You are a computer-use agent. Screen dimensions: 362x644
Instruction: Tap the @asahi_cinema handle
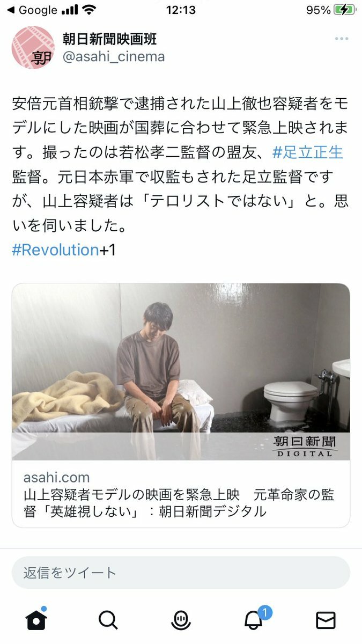tap(114, 56)
